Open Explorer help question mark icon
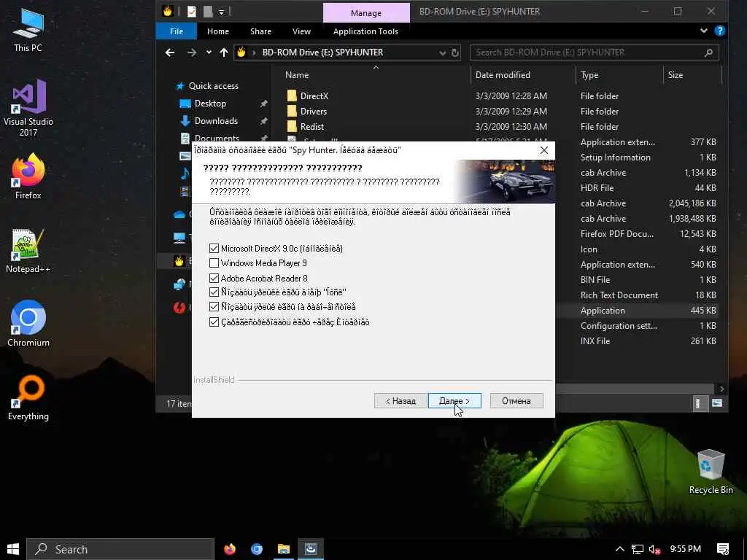Viewport: 747px width, 560px height. coord(720,31)
